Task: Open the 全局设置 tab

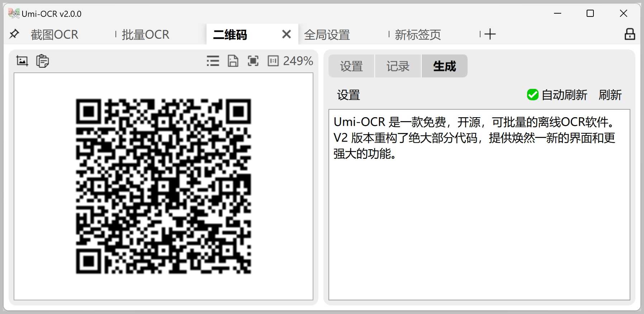Action: 327,35
